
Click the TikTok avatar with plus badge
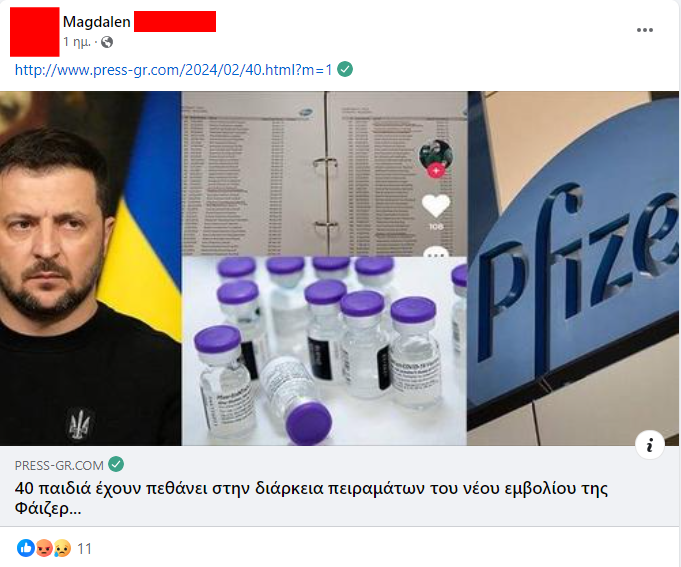click(x=436, y=158)
